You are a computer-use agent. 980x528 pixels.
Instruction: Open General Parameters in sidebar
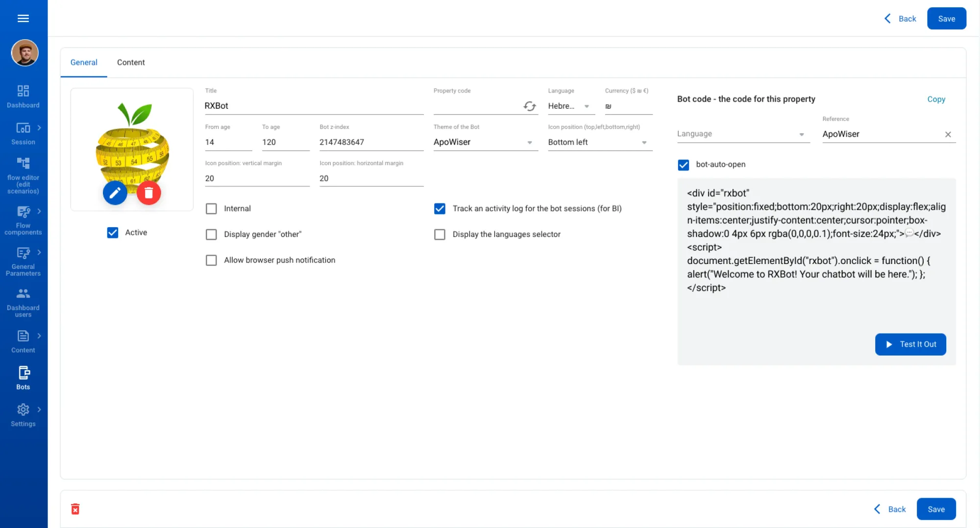click(23, 262)
